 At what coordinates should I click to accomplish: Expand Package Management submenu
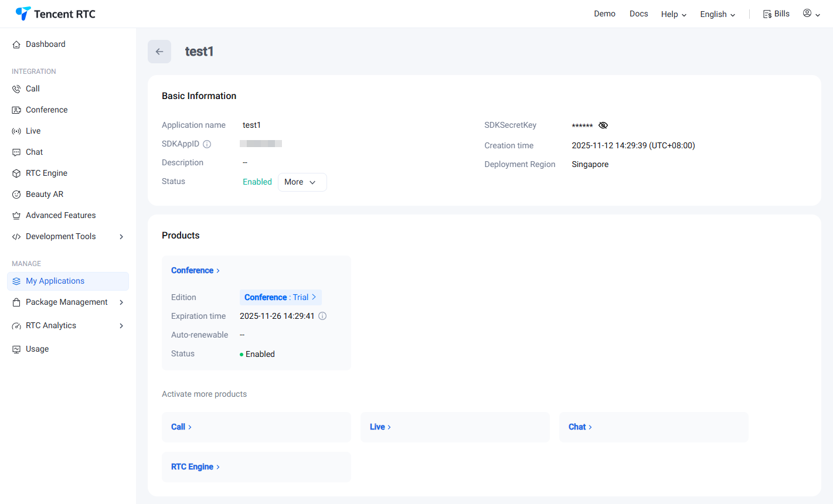(68, 302)
